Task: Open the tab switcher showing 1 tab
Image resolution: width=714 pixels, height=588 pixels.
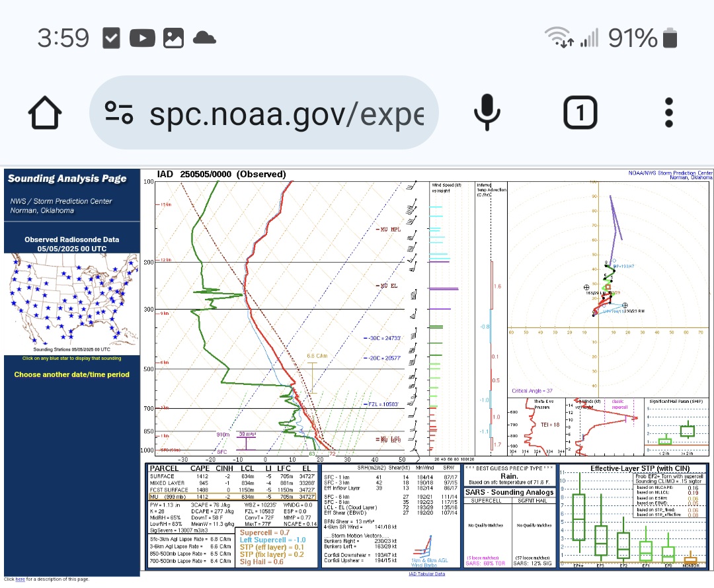Action: pyautogui.click(x=580, y=112)
